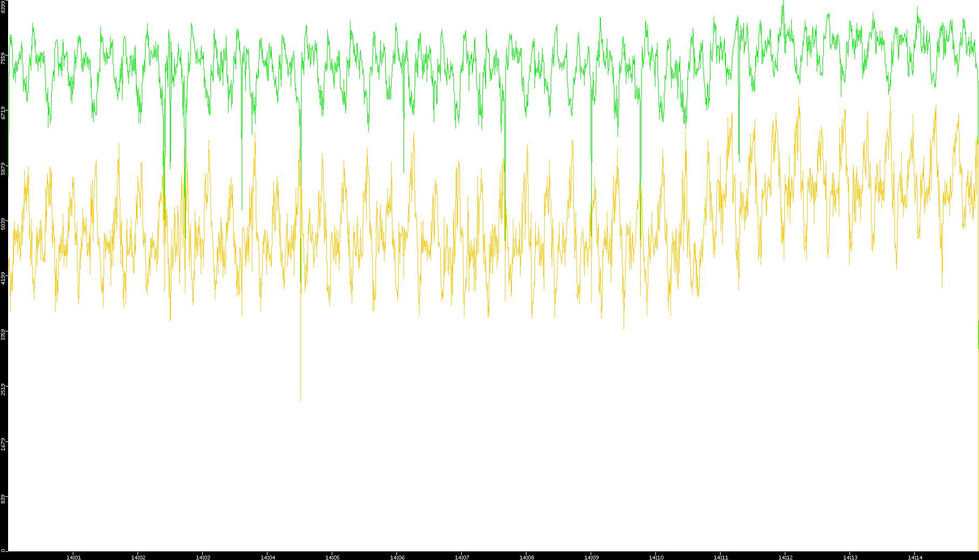Click the 6719 value axis label

point(3,113)
